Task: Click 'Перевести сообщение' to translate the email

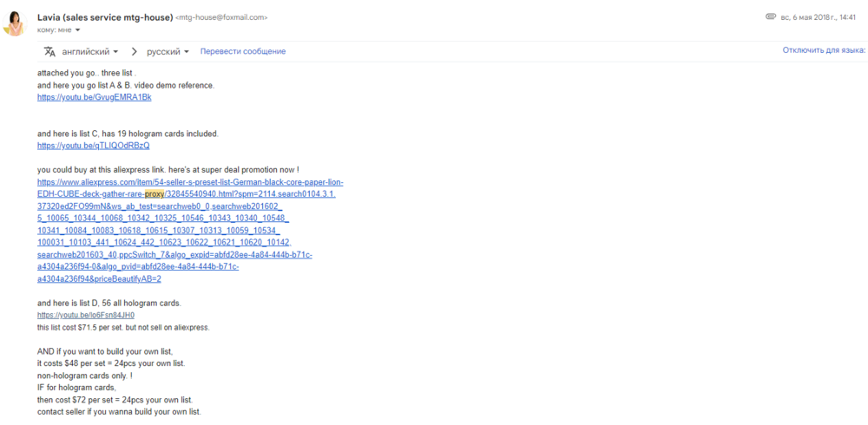Action: pos(243,51)
